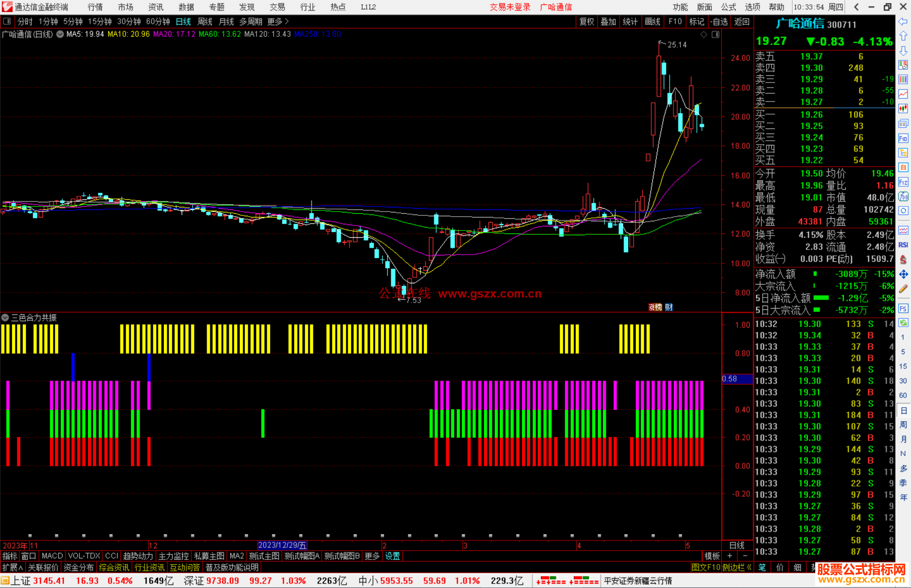Open the 行情 menu in top bar
Image resolution: width=911 pixels, height=588 pixels.
[x=95, y=7]
